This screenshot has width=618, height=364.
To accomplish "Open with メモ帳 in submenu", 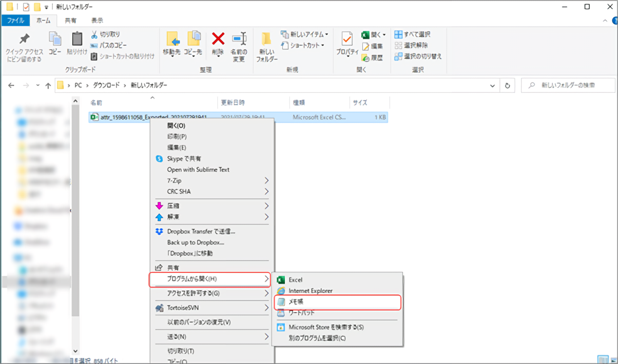I will (x=337, y=302).
